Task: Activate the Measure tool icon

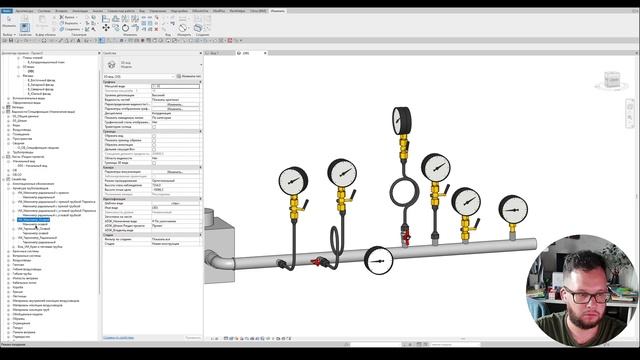Action: tap(182, 28)
